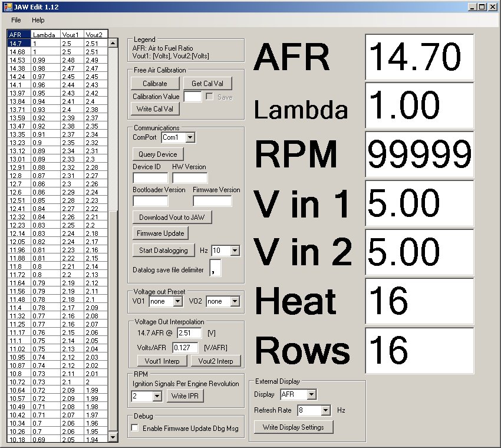Viewport: 501px width, 448px height.
Task: Expand the ComPort dropdown
Action: click(190, 137)
